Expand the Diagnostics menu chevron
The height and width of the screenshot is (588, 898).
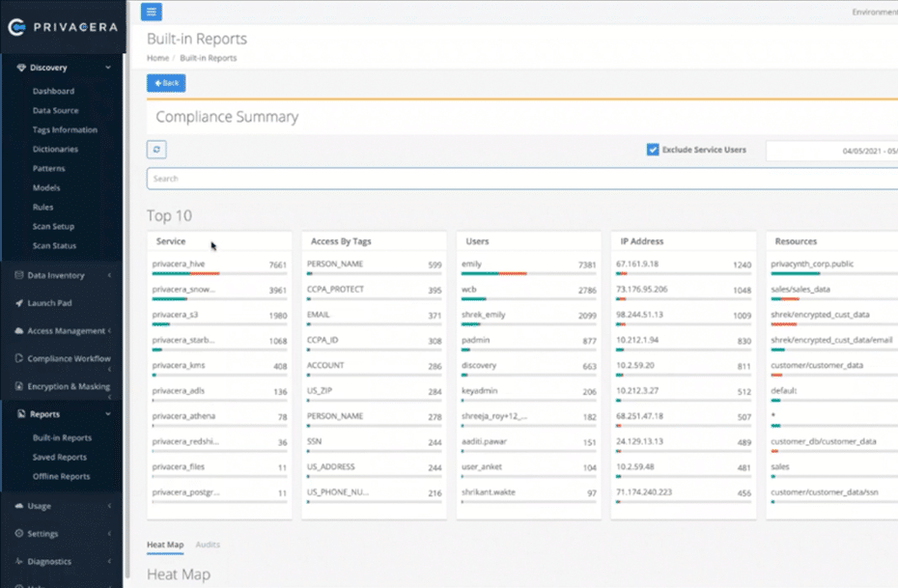[x=109, y=562]
